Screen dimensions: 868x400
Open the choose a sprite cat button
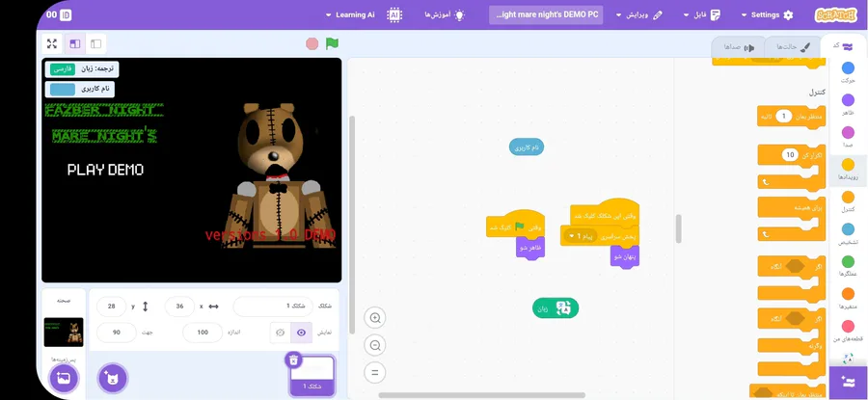[x=113, y=379]
